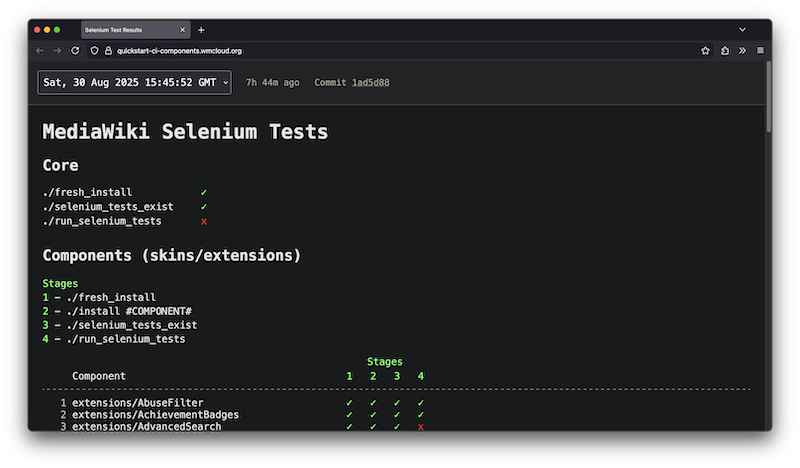This screenshot has width=800, height=468.
Task: Click the red X for Core ./run_selenium_tests
Action: 204,221
